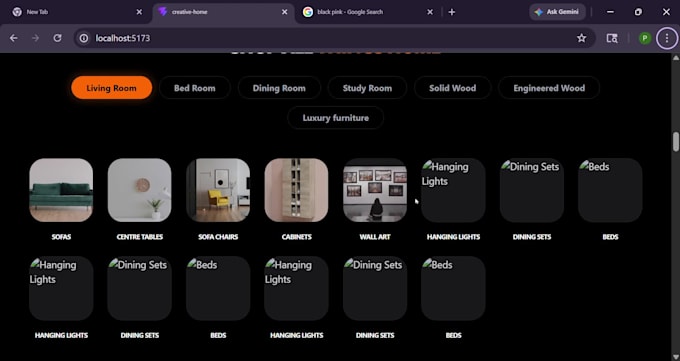Open the green P profile avatar

tap(645, 38)
